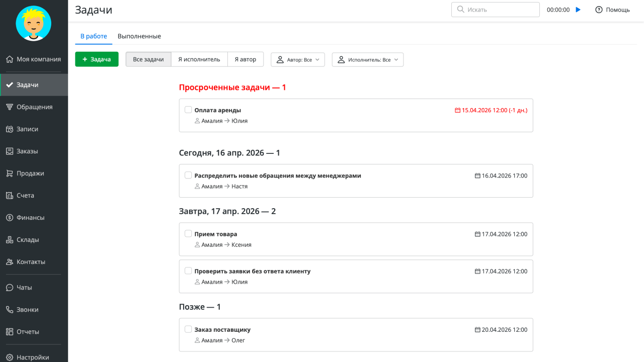The width and height of the screenshot is (644, 362).
Task: Open the Записи section
Action: pyautogui.click(x=27, y=129)
